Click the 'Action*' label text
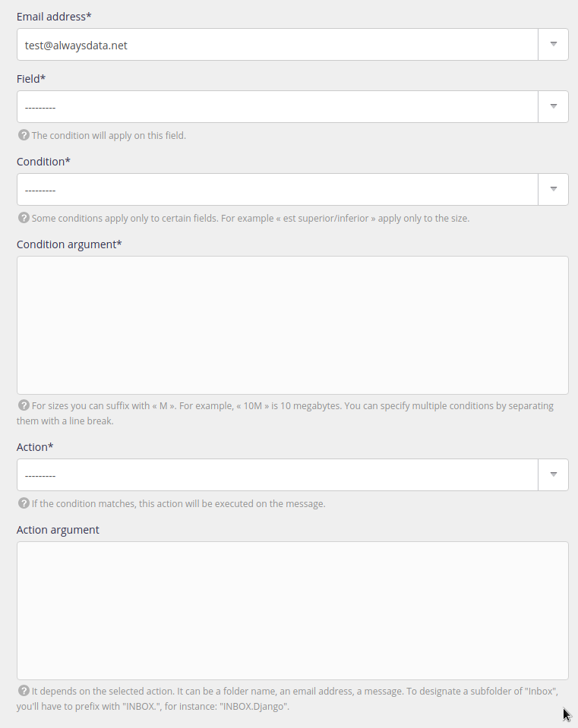This screenshot has width=578, height=728. point(35,447)
